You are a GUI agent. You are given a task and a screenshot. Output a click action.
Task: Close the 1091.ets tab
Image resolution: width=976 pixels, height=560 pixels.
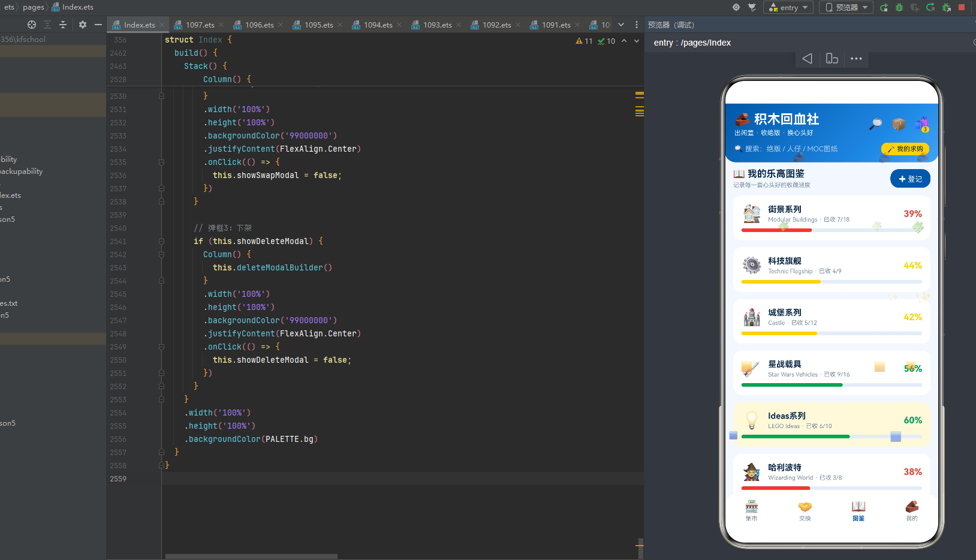pos(577,25)
